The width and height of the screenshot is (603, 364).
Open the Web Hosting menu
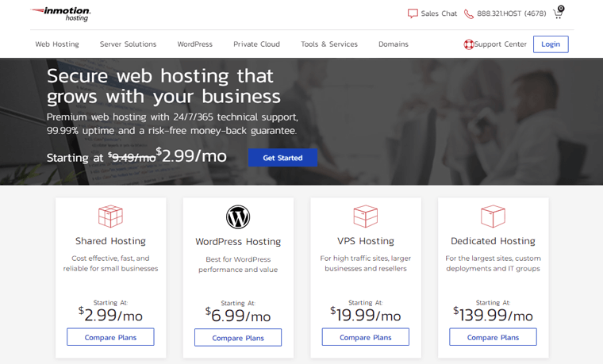(x=57, y=44)
